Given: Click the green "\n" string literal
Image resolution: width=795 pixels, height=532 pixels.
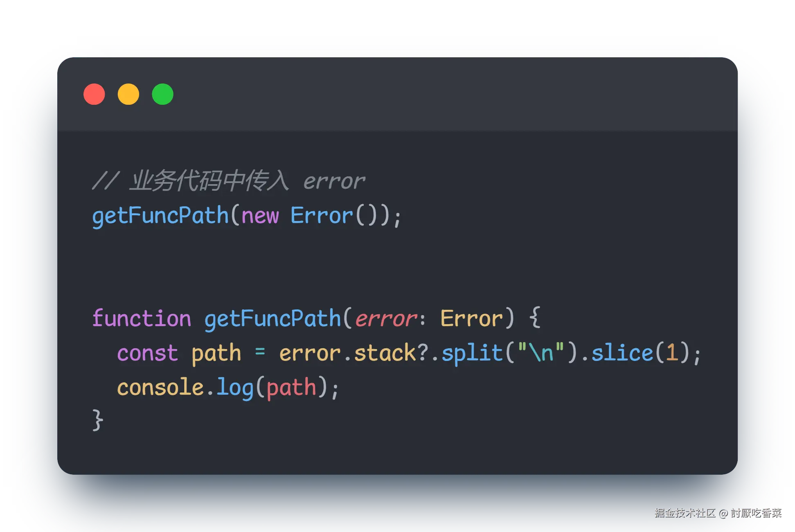Looking at the screenshot, I should point(541,352).
